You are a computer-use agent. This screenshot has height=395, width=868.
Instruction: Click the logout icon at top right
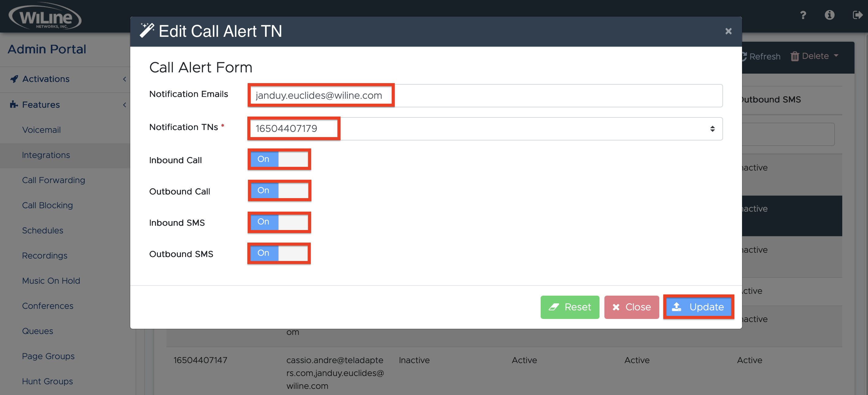click(x=858, y=15)
